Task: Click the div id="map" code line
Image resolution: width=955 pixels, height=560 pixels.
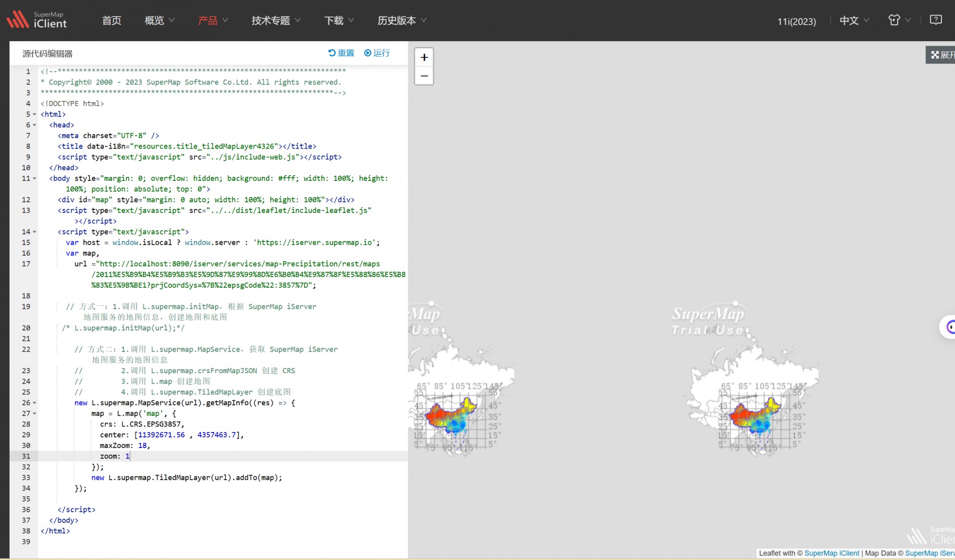Action: tap(206, 200)
